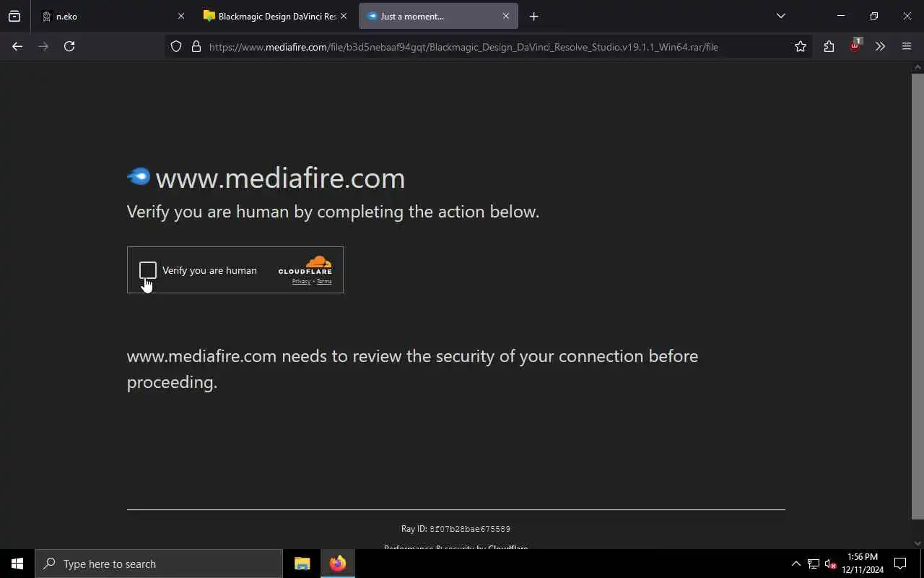Viewport: 924px width, 578px height.
Task: Click the Firefox taskbar icon
Action: point(338,564)
